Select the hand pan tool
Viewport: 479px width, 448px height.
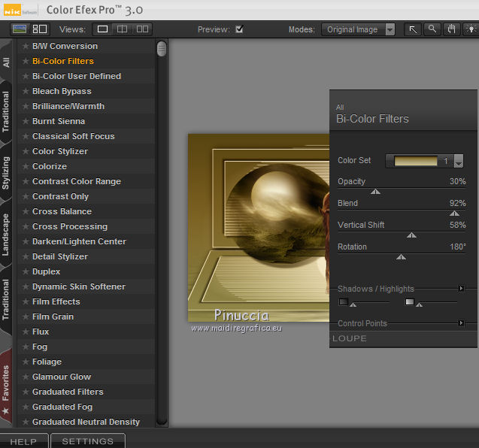click(451, 29)
